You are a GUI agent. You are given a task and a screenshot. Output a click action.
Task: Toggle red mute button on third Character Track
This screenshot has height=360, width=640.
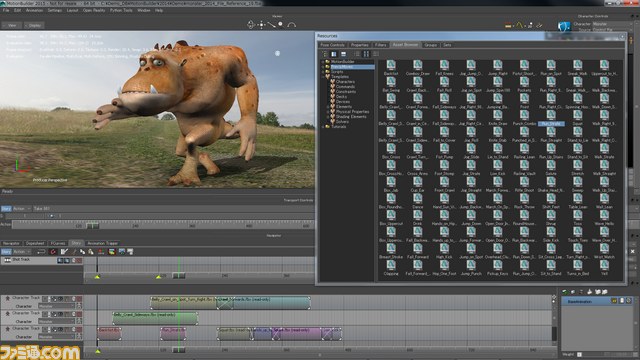click(79, 329)
